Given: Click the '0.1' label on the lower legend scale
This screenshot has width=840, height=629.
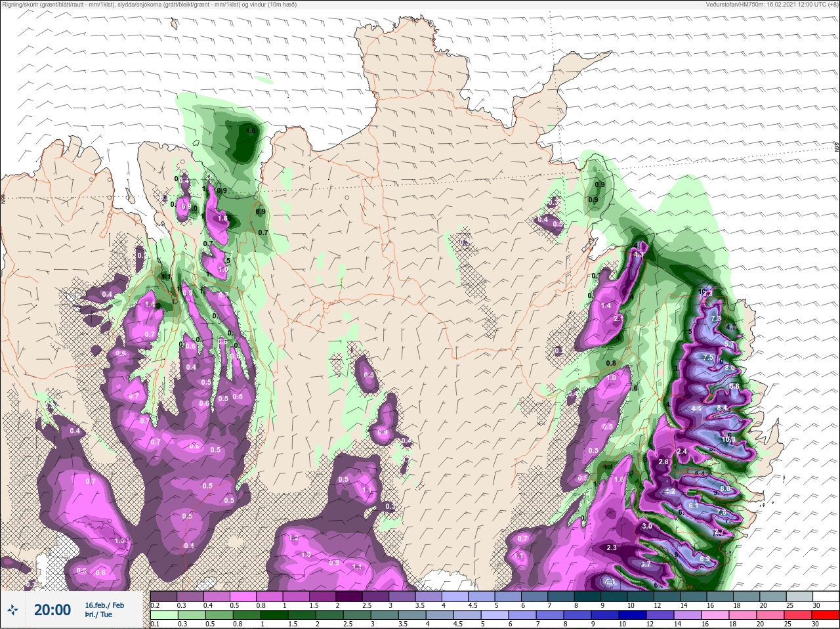Looking at the screenshot, I should [155, 624].
